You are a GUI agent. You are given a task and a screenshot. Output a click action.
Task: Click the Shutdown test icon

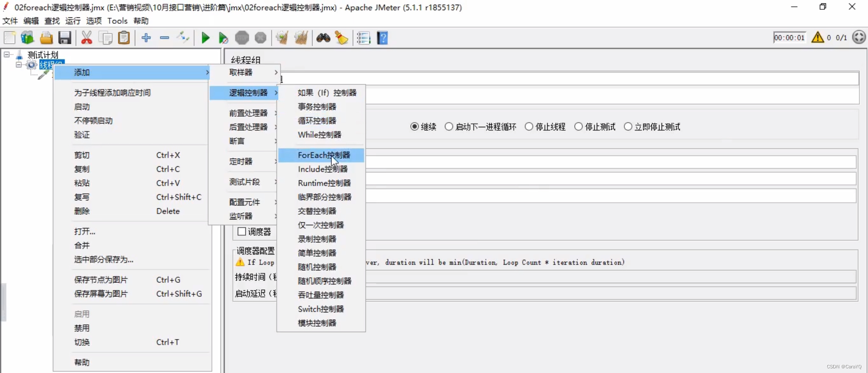pyautogui.click(x=261, y=38)
